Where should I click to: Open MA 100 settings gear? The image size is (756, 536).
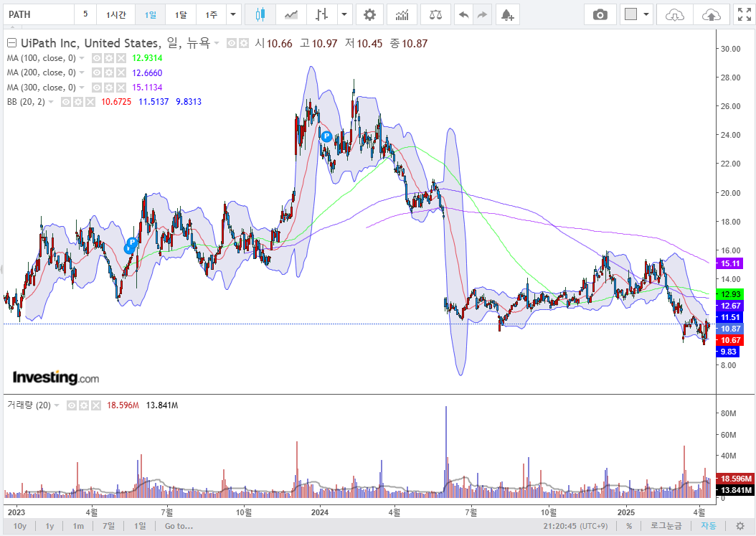coord(109,58)
